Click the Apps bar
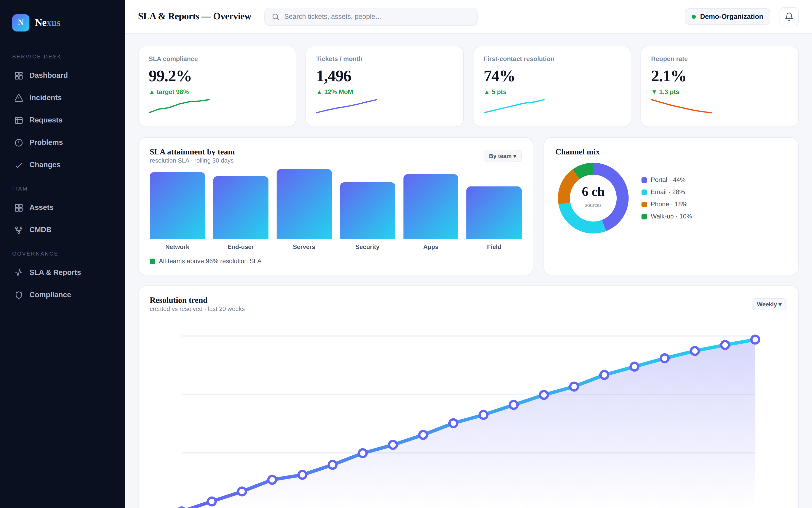 431,207
